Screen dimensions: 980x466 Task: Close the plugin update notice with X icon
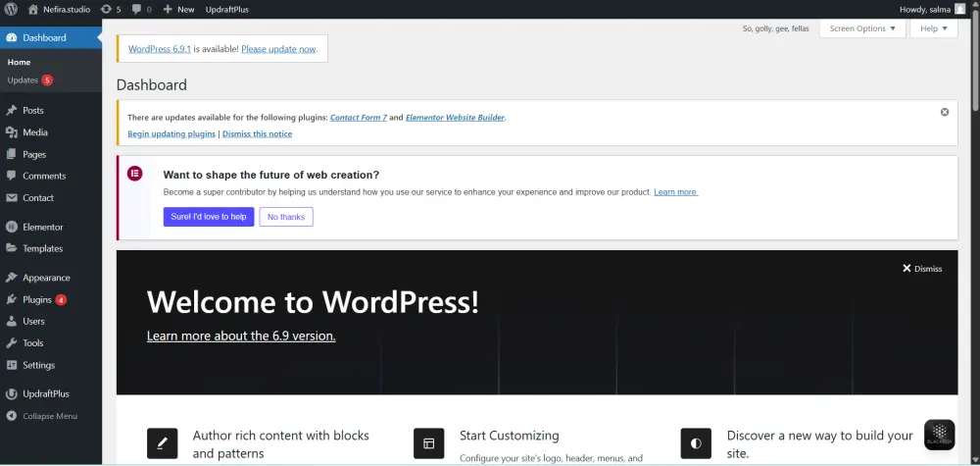tap(945, 112)
